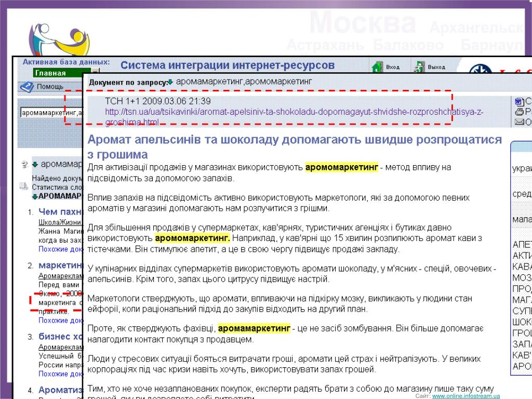Click the Word document save icon
This screenshot has width=532, height=399.
pyautogui.click(x=519, y=101)
